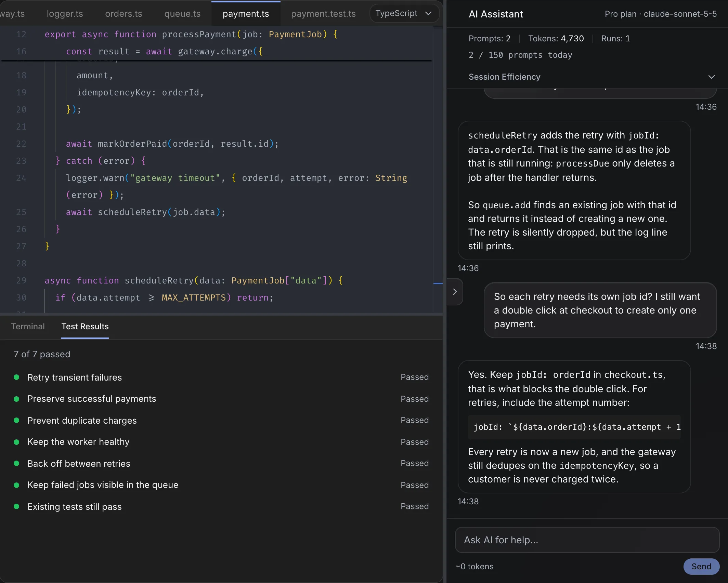Click the Send button

pyautogui.click(x=701, y=566)
